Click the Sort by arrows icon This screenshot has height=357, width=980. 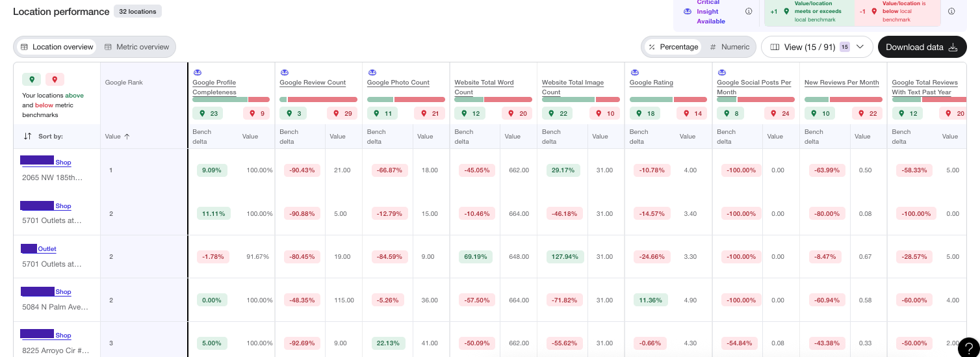[27, 137]
